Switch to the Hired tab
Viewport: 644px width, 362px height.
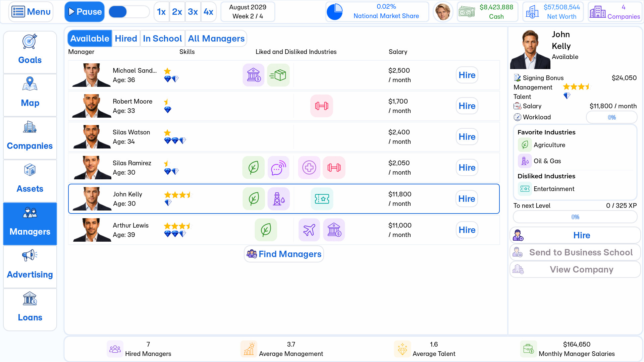pyautogui.click(x=126, y=39)
